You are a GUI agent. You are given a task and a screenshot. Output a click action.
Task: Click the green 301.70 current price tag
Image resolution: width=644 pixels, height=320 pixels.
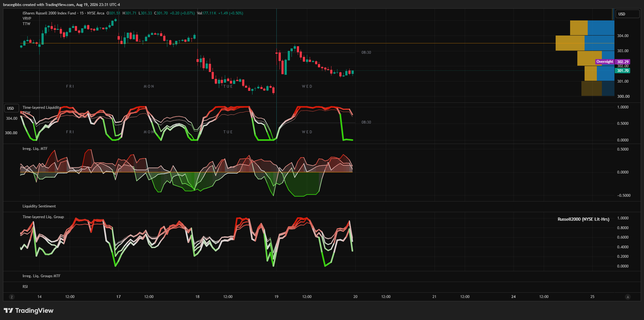[x=623, y=71]
